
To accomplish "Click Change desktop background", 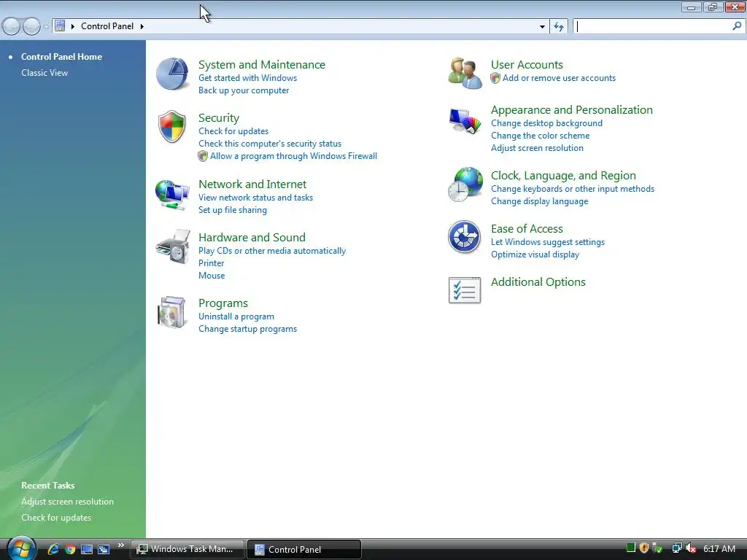I will pos(547,123).
